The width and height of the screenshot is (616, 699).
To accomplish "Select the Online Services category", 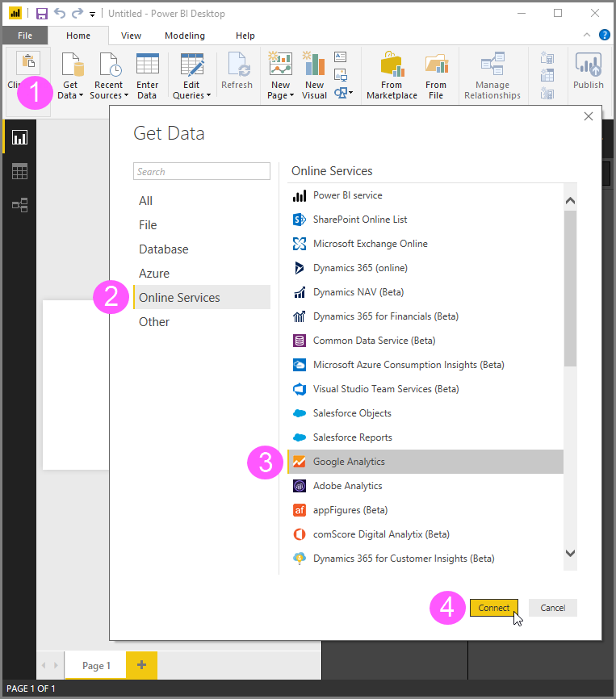I will tap(202, 297).
